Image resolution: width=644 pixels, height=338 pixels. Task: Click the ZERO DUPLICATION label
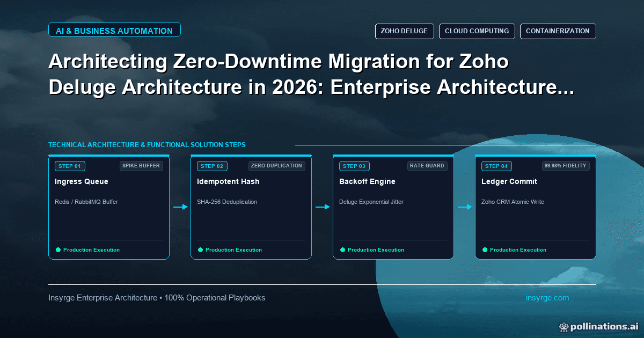click(276, 166)
